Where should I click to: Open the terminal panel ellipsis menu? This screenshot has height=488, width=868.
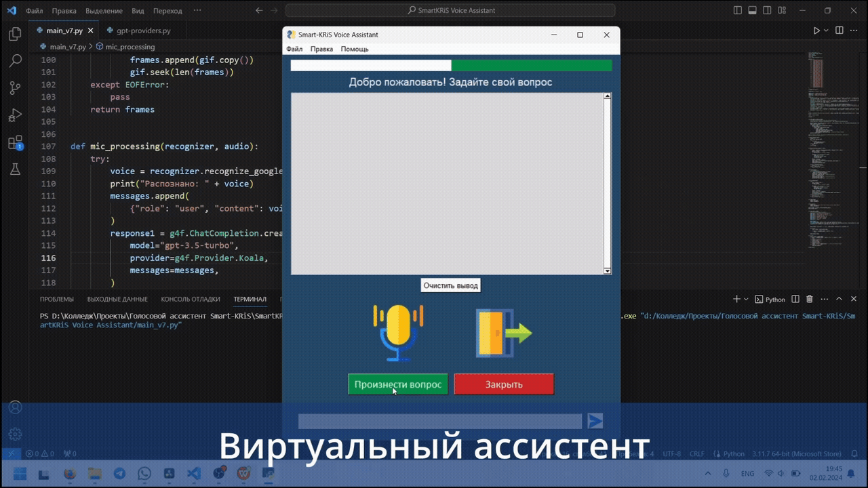tap(824, 299)
